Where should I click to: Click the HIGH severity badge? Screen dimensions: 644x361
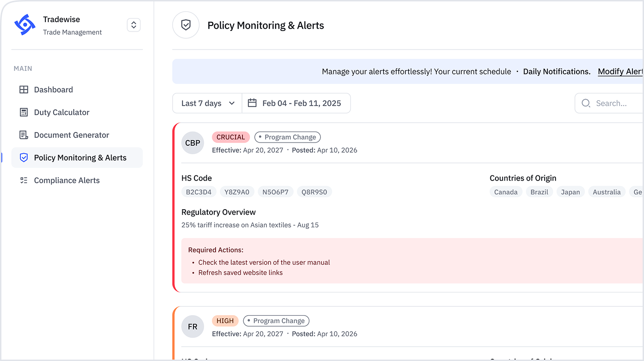click(225, 321)
